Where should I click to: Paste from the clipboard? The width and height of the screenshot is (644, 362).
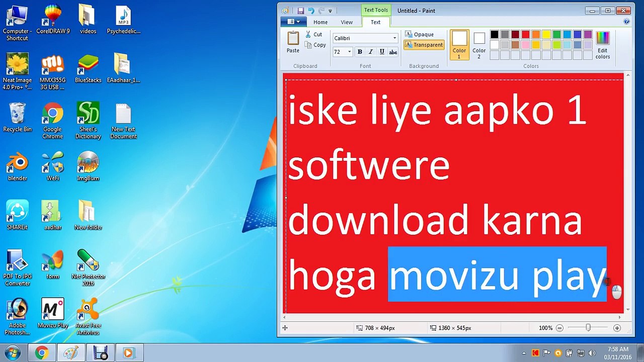[293, 42]
